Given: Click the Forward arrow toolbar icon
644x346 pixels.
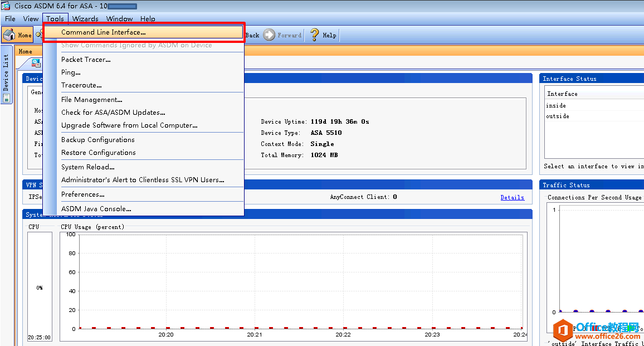Looking at the screenshot, I should point(269,35).
